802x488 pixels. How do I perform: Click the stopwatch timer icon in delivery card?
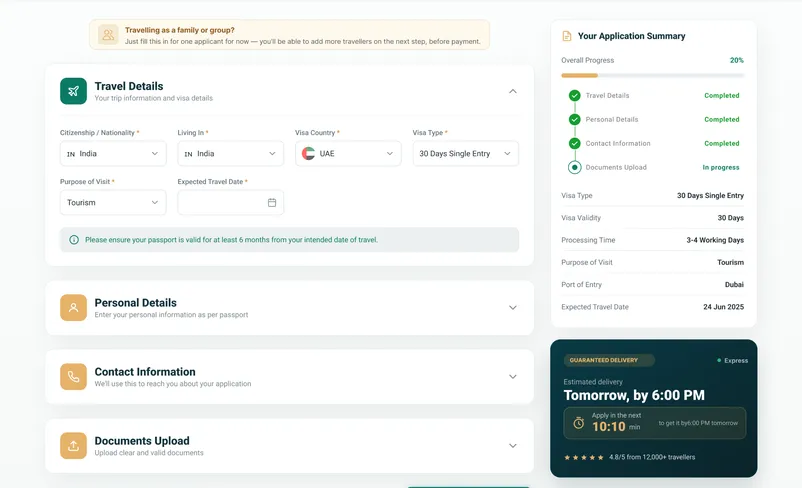coord(578,423)
